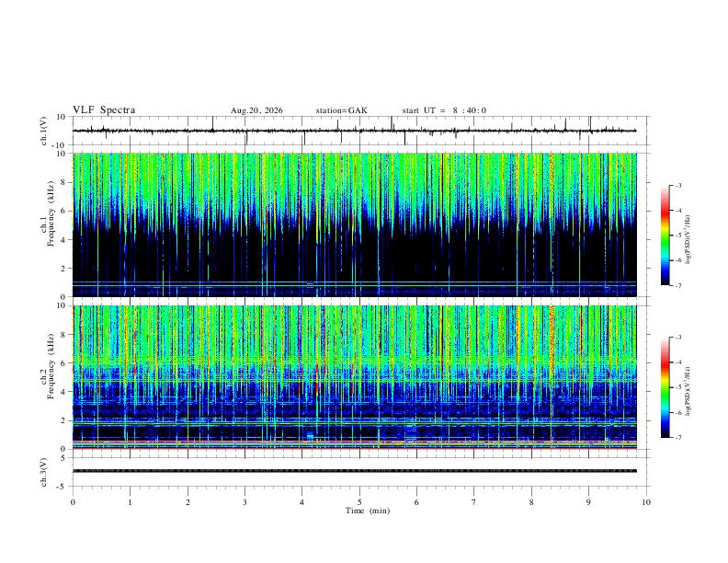
Task: Click the 9 minute tick on time axis
Action: 588,502
